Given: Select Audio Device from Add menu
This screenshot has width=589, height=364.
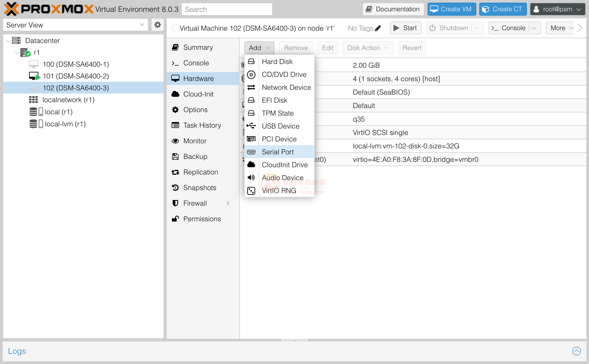Looking at the screenshot, I should (282, 177).
